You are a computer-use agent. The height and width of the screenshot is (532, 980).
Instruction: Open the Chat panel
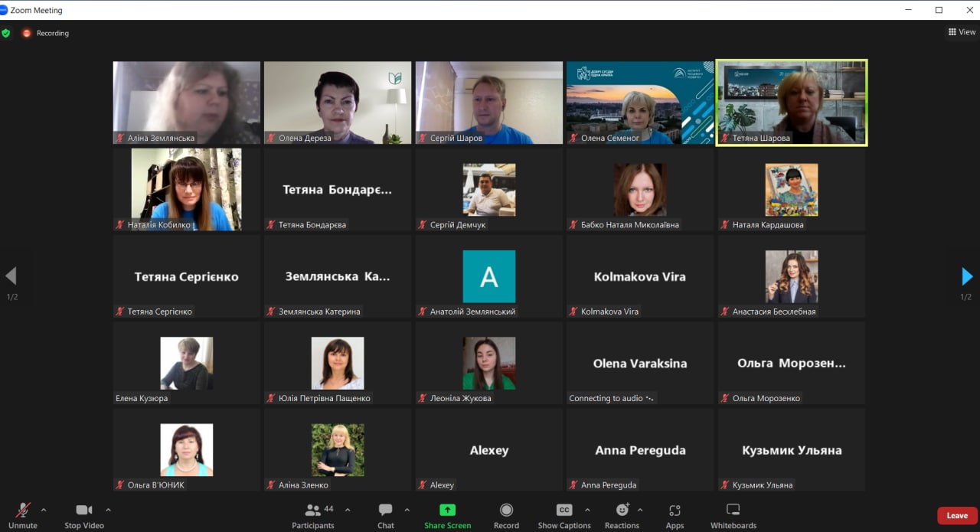tap(386, 514)
